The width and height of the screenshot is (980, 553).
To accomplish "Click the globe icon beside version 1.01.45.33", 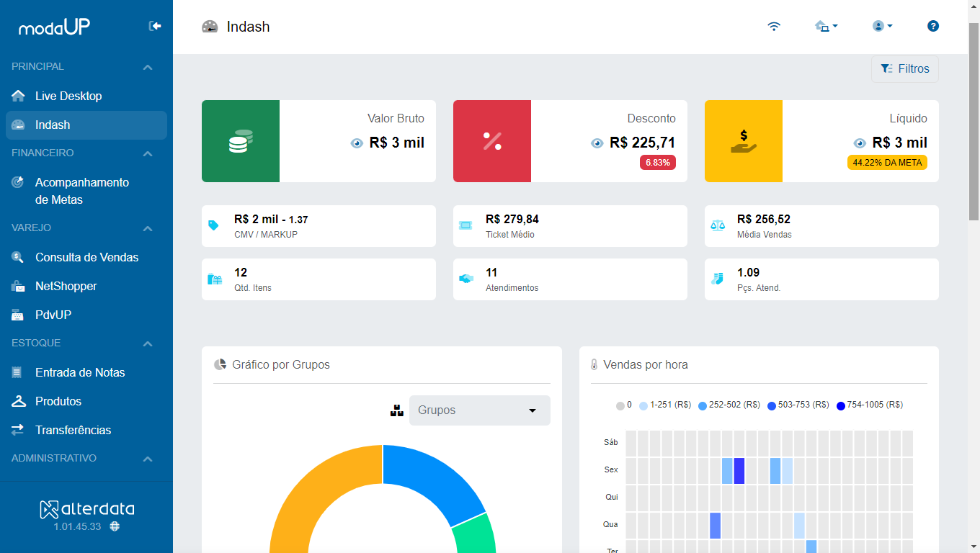I will pyautogui.click(x=115, y=526).
